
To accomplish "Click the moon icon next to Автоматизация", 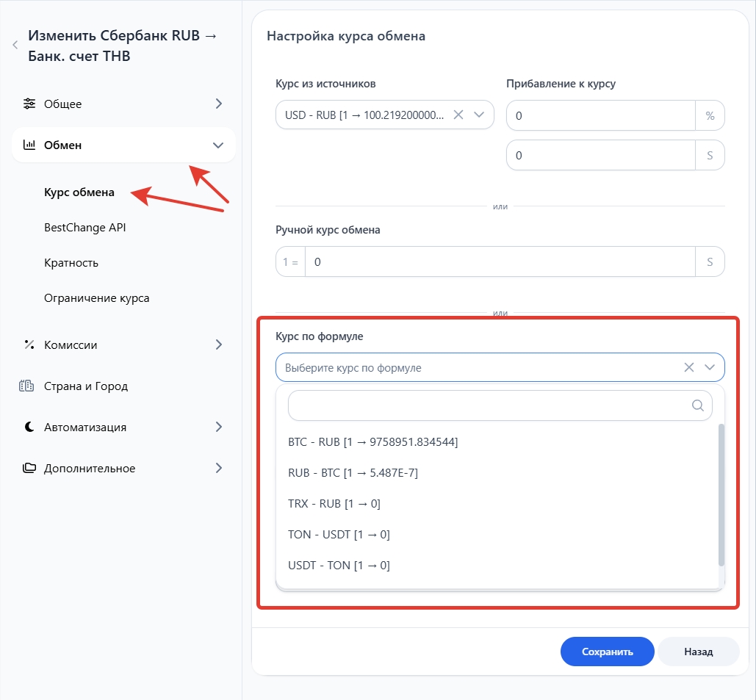I will 29,427.
